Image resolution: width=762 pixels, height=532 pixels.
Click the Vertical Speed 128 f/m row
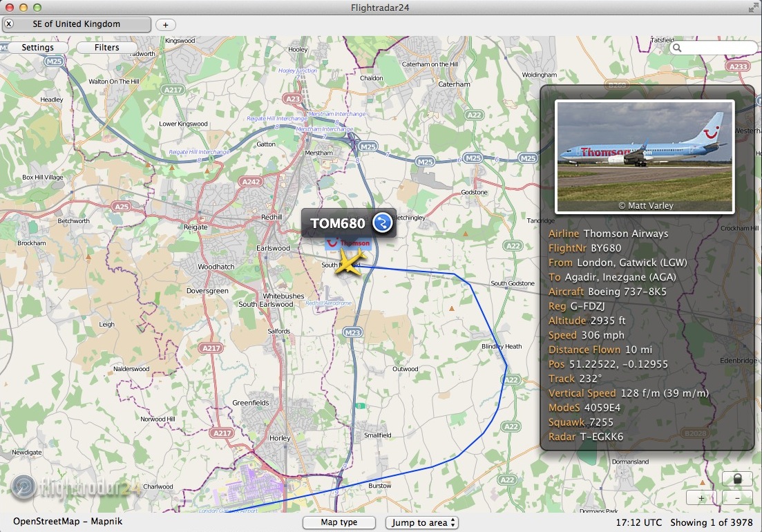tap(629, 394)
